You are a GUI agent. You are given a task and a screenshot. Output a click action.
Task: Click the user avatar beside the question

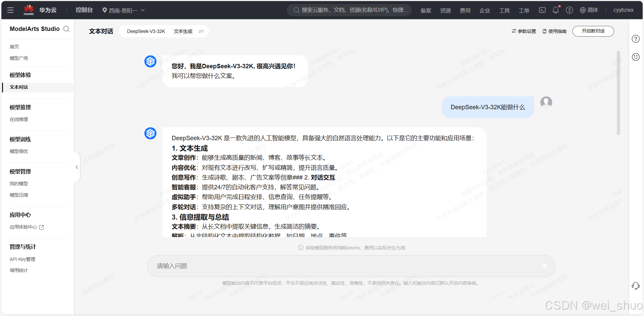[546, 102]
